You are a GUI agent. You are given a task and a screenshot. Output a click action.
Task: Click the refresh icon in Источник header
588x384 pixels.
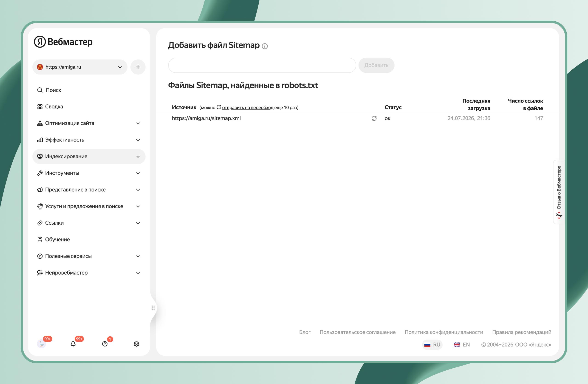[219, 107]
